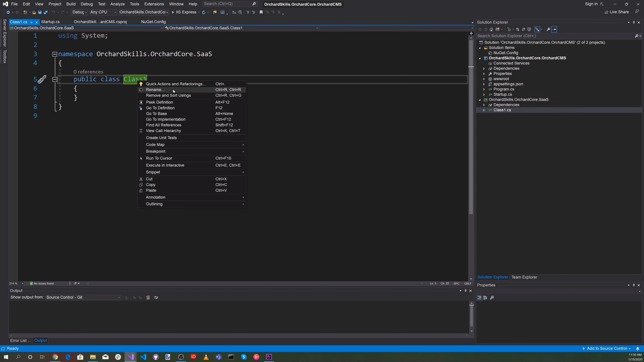Select Find All References in context menu

[x=192, y=125]
